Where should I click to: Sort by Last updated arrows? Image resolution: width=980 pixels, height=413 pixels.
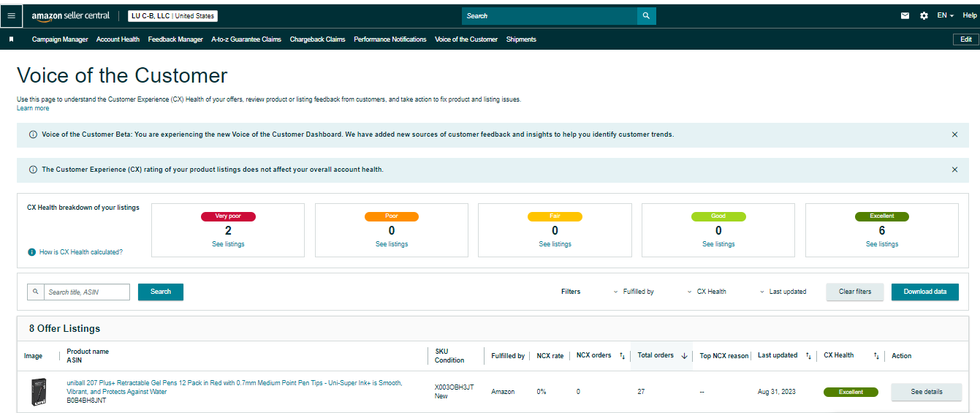tap(808, 356)
